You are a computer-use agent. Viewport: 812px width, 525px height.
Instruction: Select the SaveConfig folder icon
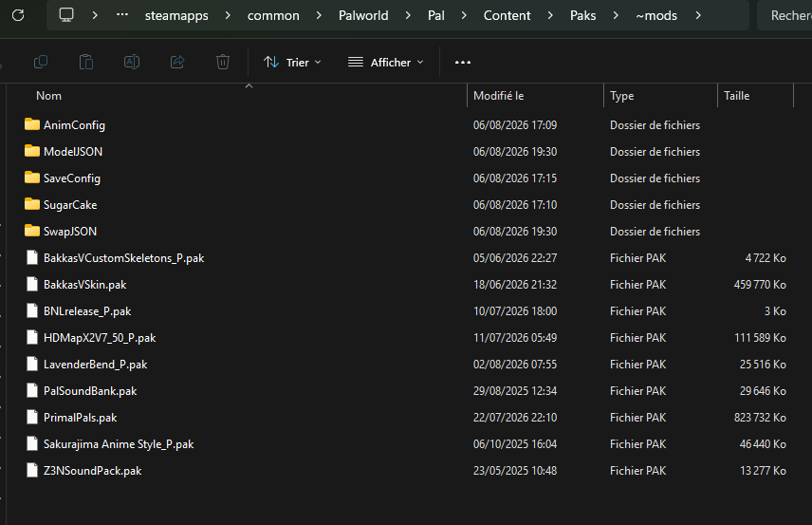[x=32, y=178]
